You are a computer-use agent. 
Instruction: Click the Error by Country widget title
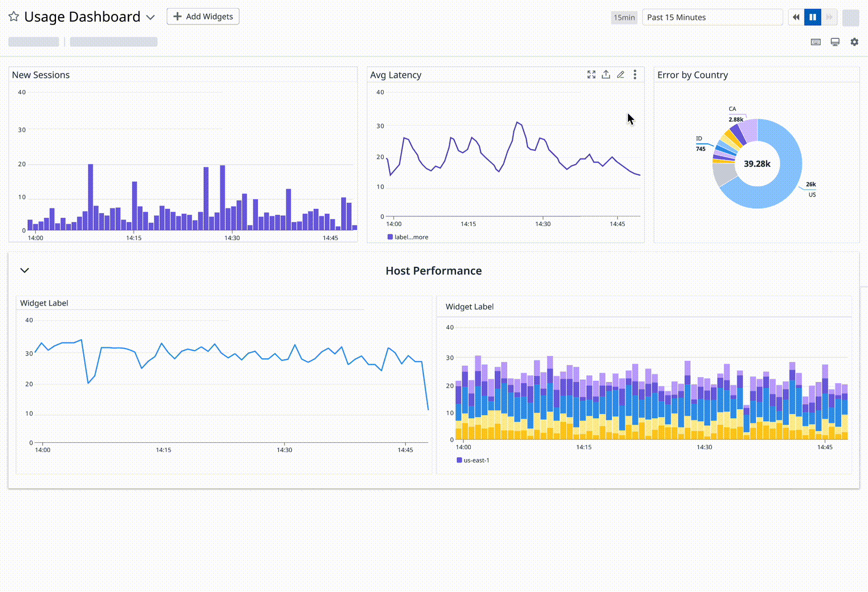coord(693,75)
